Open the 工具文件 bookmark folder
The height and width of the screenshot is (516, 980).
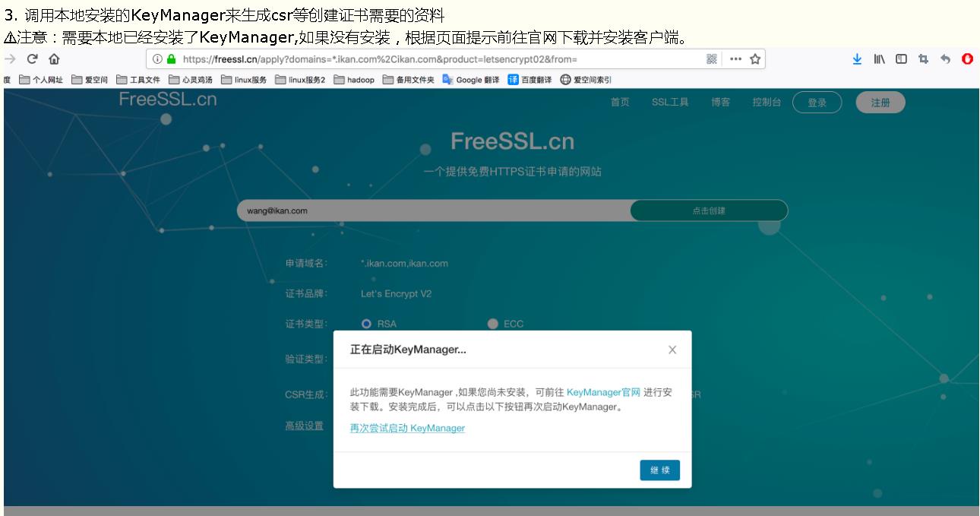[x=138, y=80]
